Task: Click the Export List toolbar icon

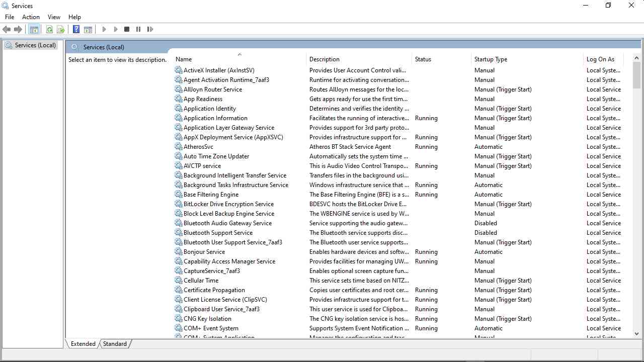Action: [61, 30]
